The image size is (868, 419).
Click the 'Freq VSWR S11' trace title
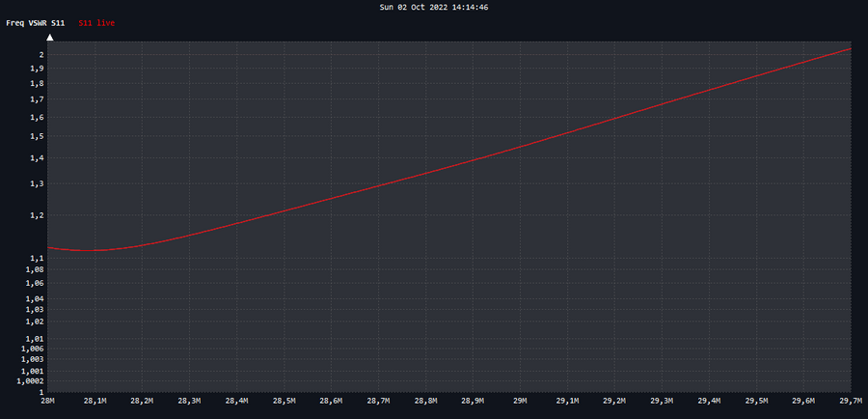36,22
